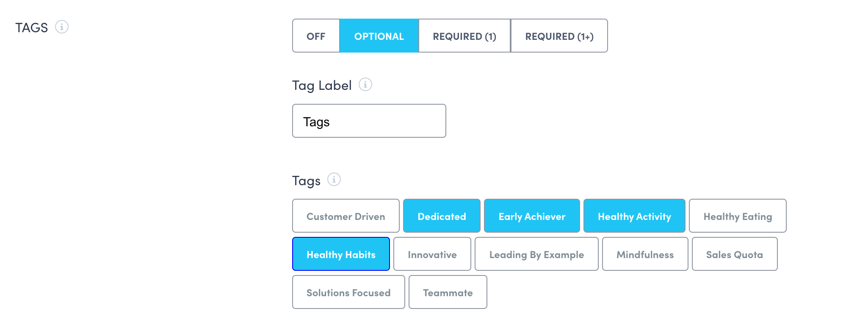Choose the REQUIRED (1+) option
The image size is (868, 328).
(559, 36)
